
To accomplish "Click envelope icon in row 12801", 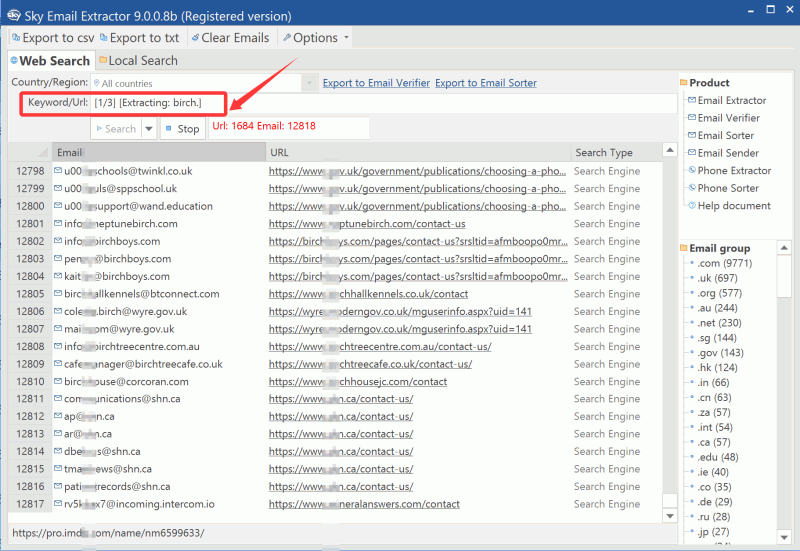I will click(58, 223).
